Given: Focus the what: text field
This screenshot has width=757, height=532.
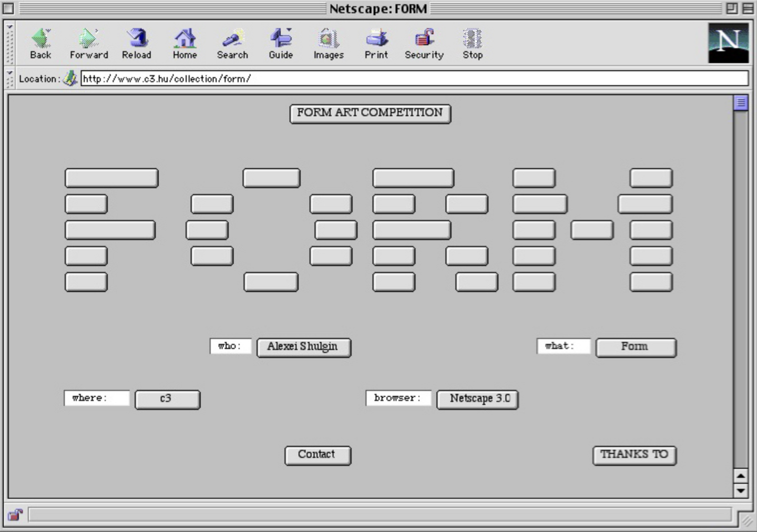Looking at the screenshot, I should [564, 346].
